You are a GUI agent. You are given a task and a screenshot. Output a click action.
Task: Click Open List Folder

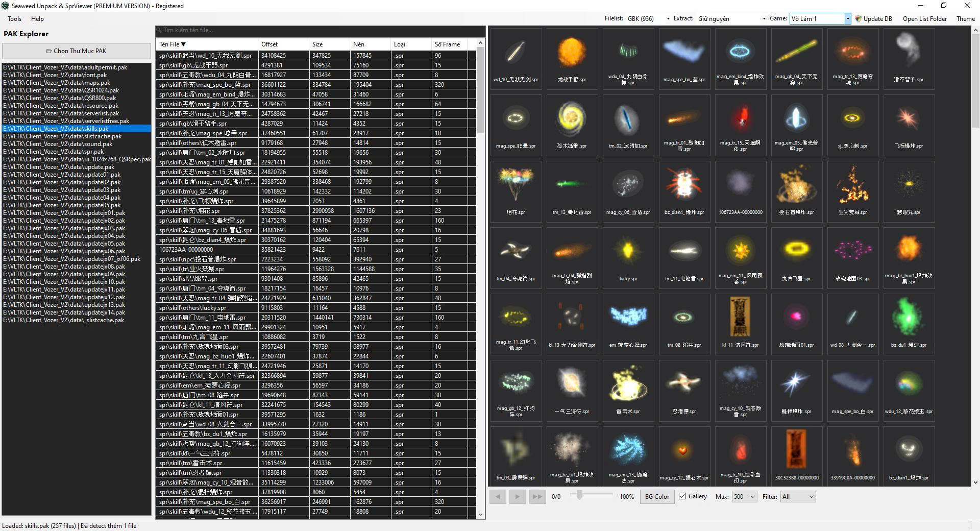[x=925, y=18]
